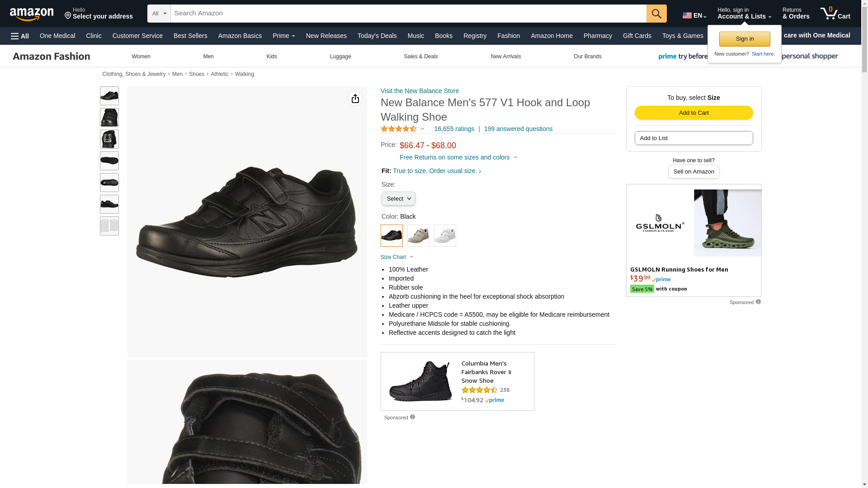Visit the New Balance Store link
The height and width of the screenshot is (488, 868).
[420, 91]
